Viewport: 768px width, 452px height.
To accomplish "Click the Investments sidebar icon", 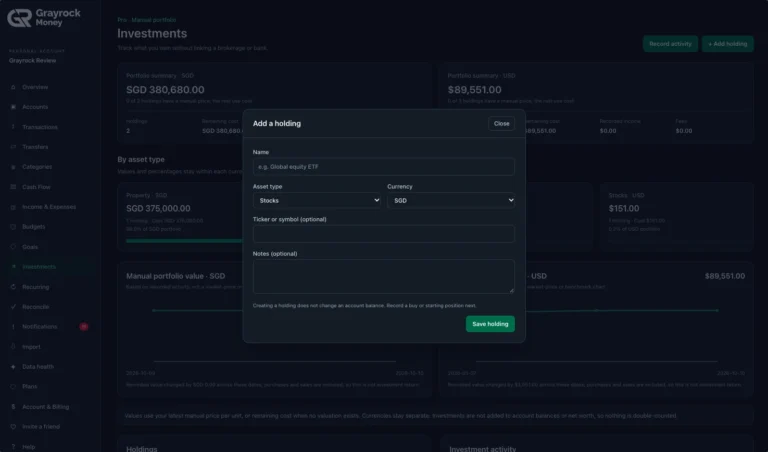I will (13, 267).
